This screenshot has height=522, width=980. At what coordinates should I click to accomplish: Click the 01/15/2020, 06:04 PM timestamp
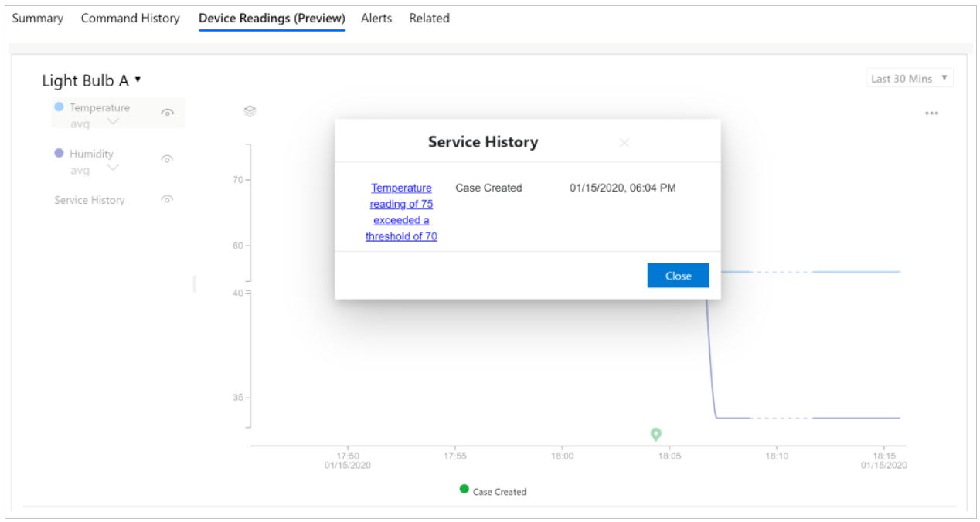(623, 188)
